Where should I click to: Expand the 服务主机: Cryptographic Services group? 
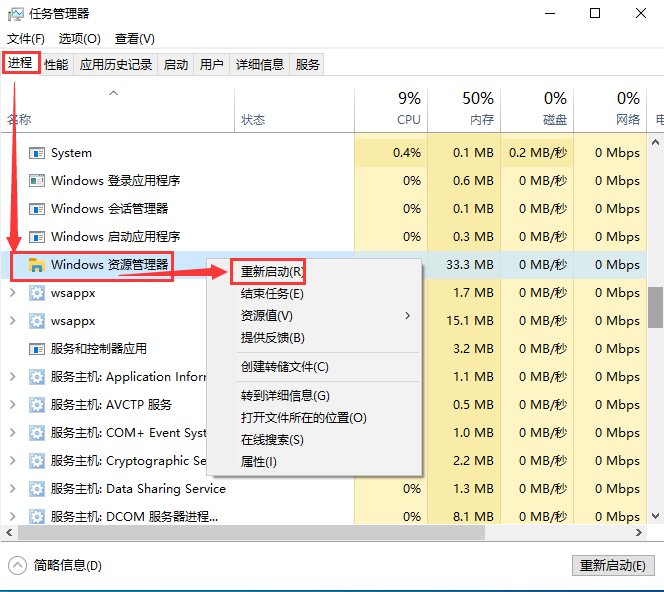pyautogui.click(x=13, y=461)
